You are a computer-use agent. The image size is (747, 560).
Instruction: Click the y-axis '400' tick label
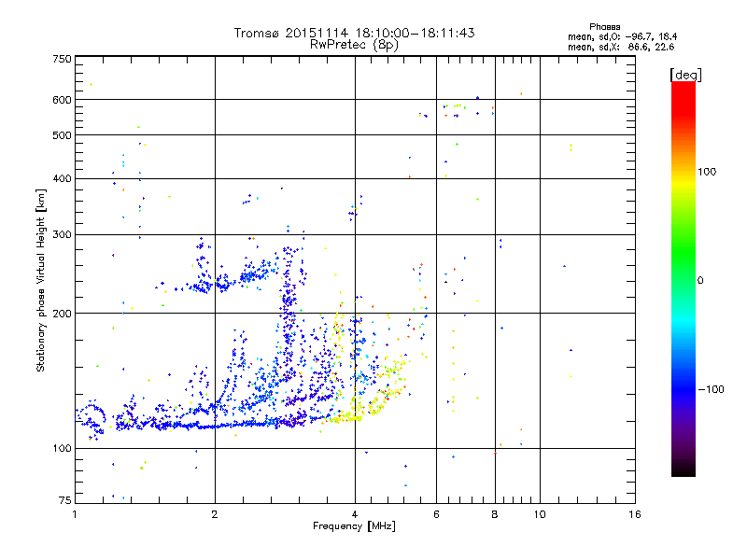coord(62,179)
